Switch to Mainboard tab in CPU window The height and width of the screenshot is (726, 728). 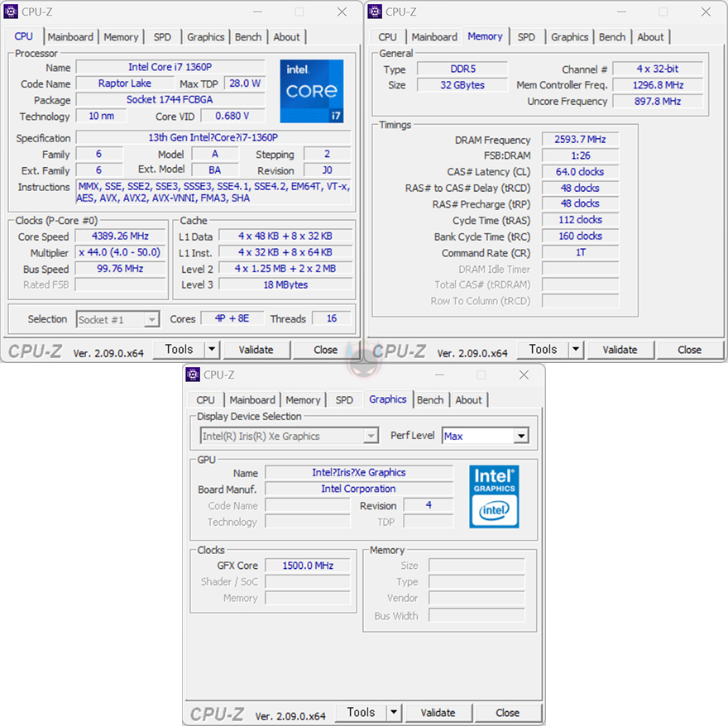[x=70, y=37]
